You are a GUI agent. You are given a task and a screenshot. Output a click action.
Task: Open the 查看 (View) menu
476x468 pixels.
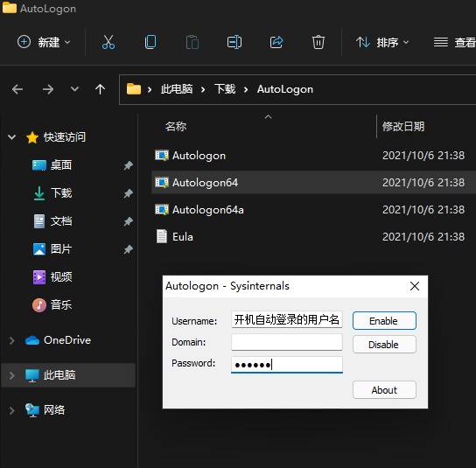pyautogui.click(x=454, y=42)
